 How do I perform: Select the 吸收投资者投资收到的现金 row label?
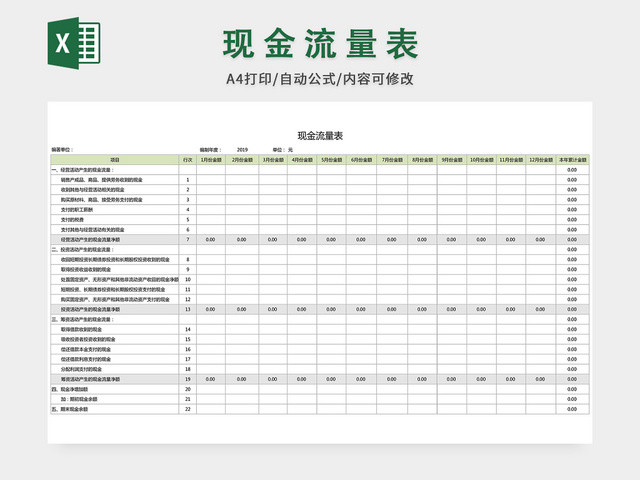[x=88, y=339]
